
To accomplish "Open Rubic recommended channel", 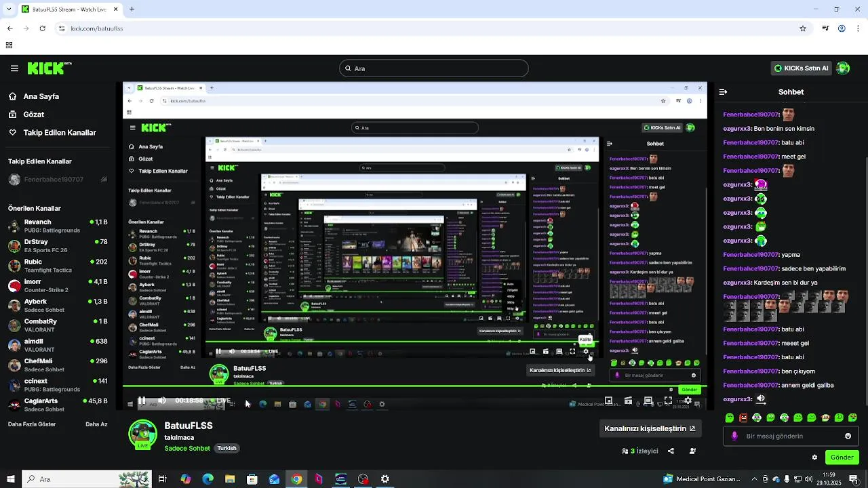I will pyautogui.click(x=58, y=266).
